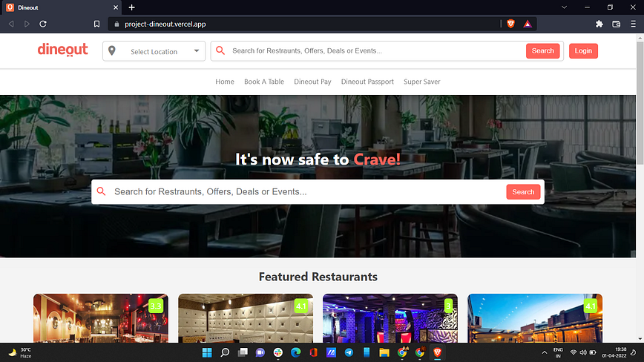
Task: Open Microsoft Edge from taskbar
Action: coord(296,352)
